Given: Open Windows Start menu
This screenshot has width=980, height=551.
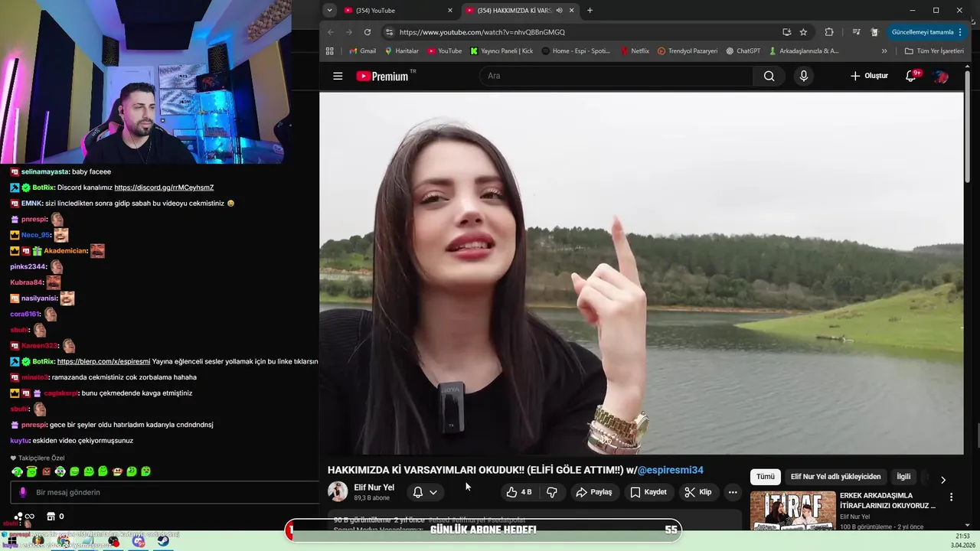Looking at the screenshot, I should [x=12, y=541].
